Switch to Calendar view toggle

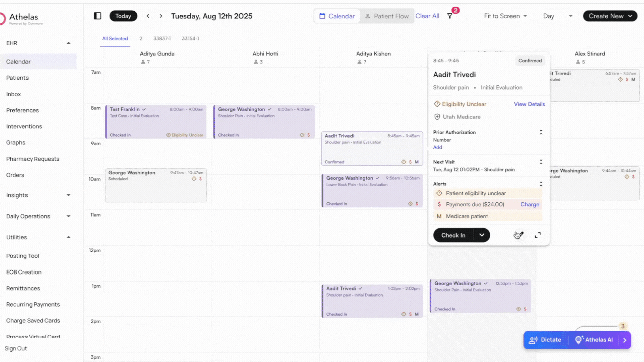[x=337, y=16]
